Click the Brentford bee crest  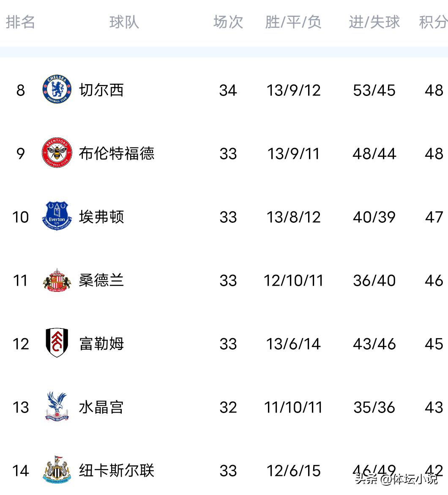(x=57, y=153)
